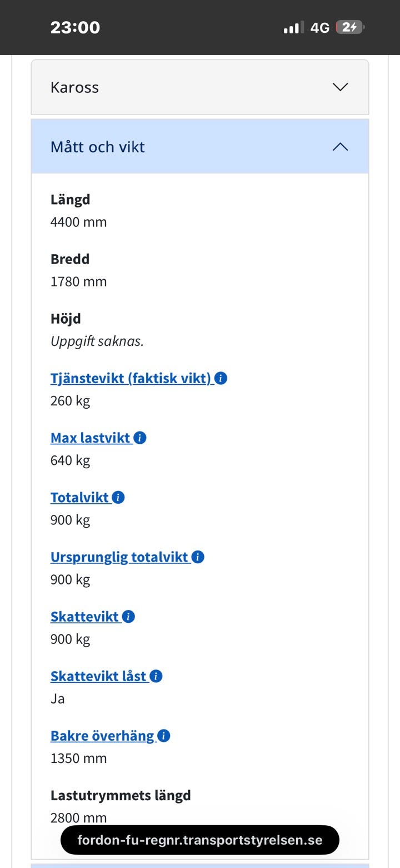Click info icon next to Skattevikt låst
The width and height of the screenshot is (400, 868).
click(156, 676)
